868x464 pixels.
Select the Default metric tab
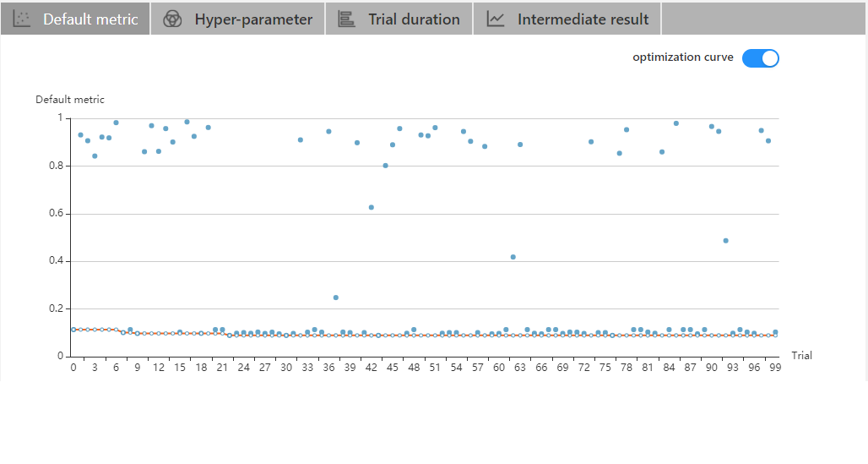pyautogui.click(x=90, y=19)
